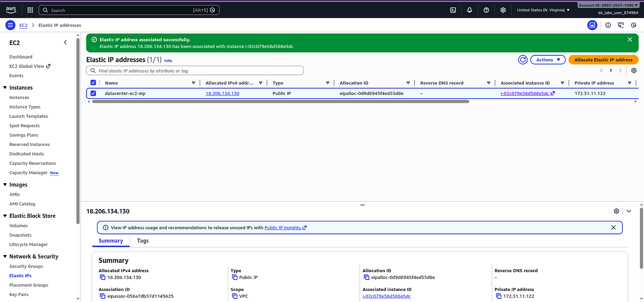The image size is (644, 302).
Task: Launch CloudShell from the top bar
Action: coord(453,10)
